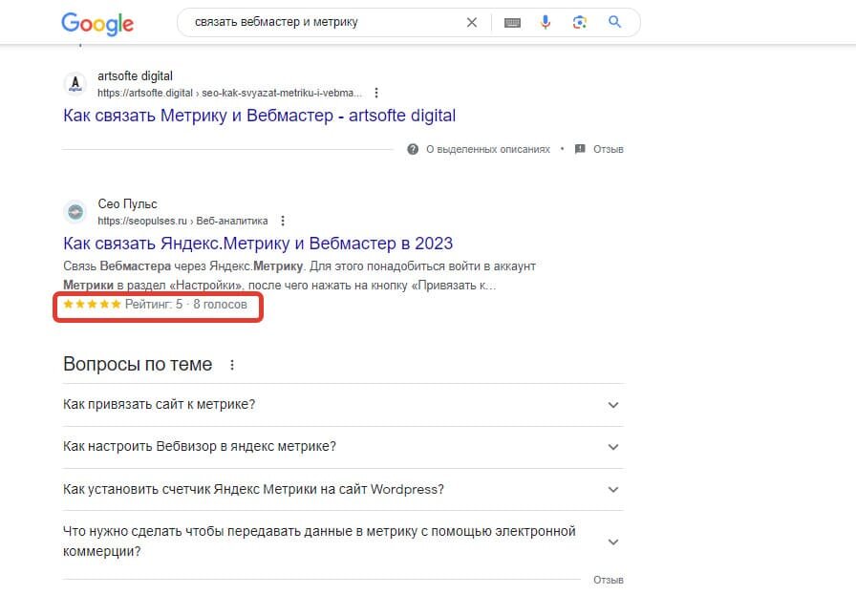This screenshot has width=856, height=616.
Task: Click the feedback flag icon beside 'Отзыв'
Action: point(580,149)
